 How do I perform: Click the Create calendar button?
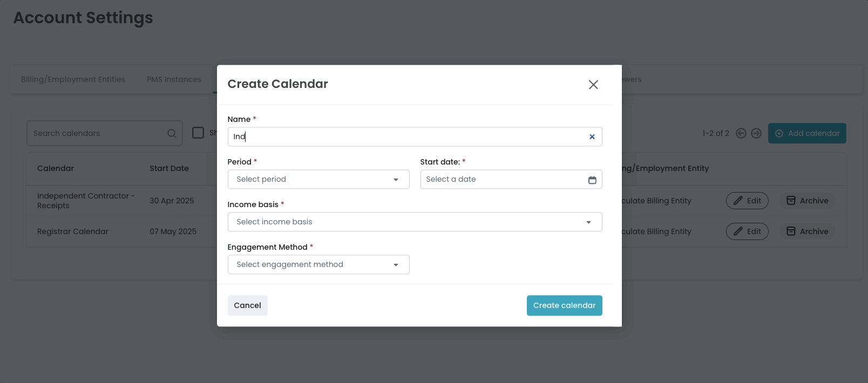click(x=564, y=305)
